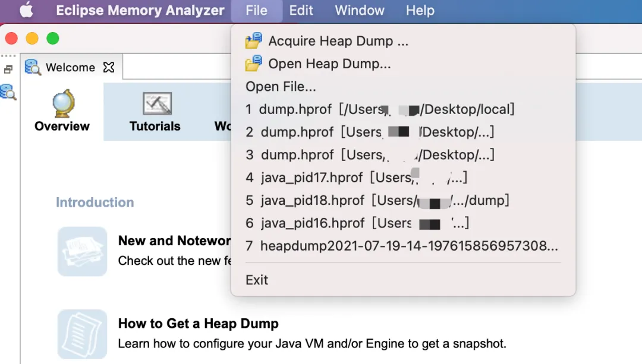Close the Welcome tab with X
642x364 pixels.
[x=109, y=68]
